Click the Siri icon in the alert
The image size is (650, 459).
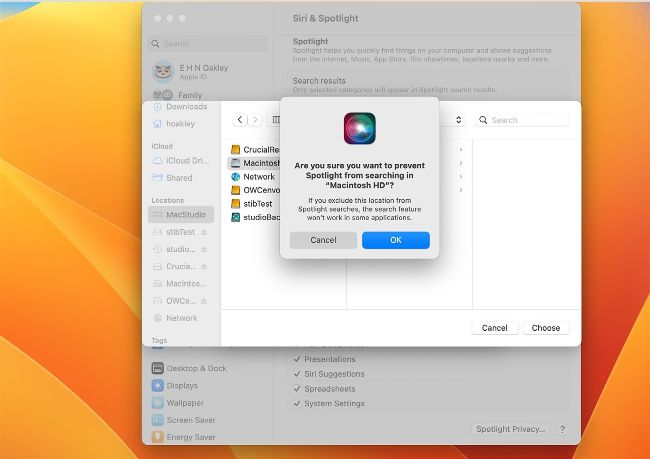pos(359,128)
